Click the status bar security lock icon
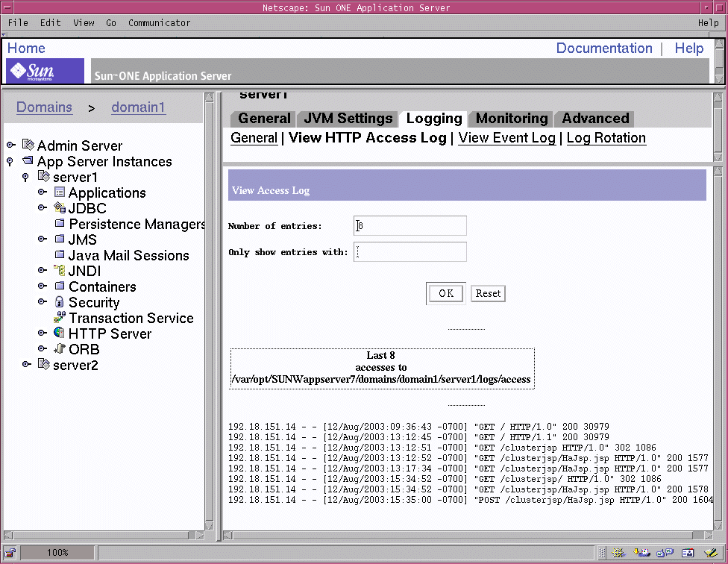The image size is (728, 564). (10, 552)
